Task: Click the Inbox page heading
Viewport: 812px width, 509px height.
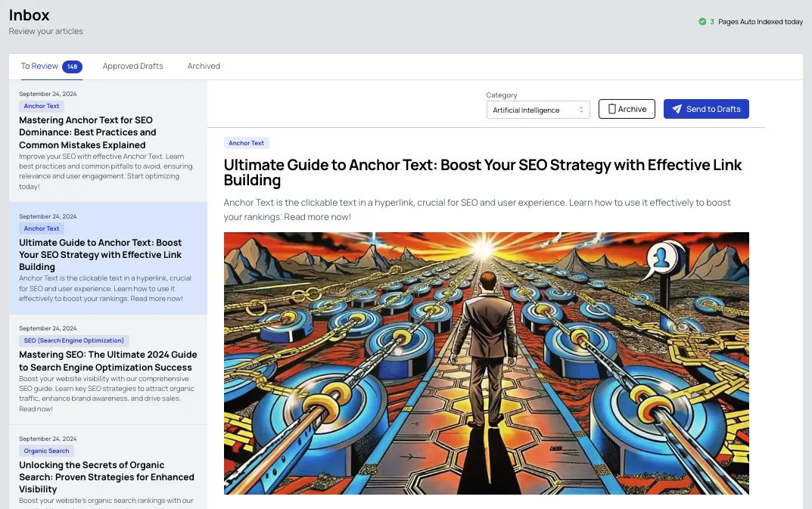Action: pyautogui.click(x=29, y=15)
